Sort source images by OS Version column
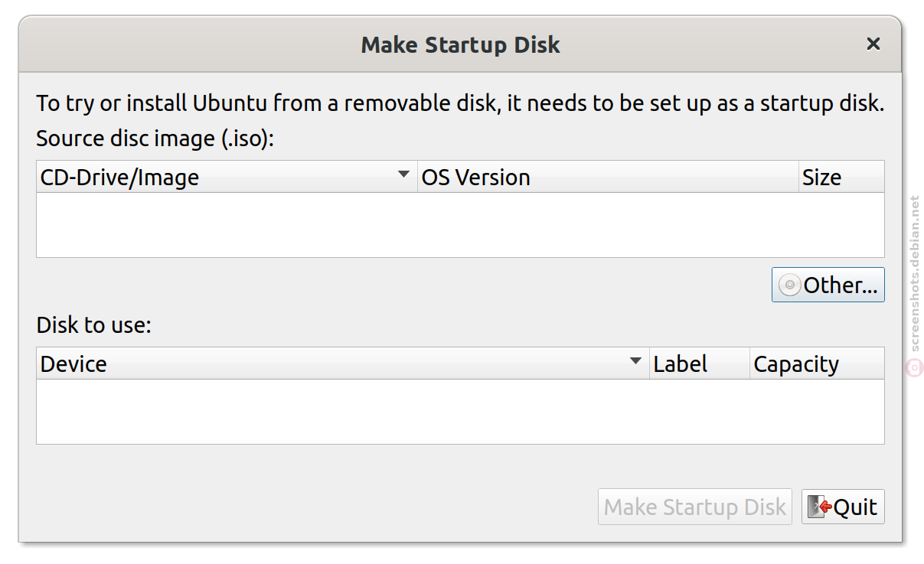924x564 pixels. (x=608, y=177)
